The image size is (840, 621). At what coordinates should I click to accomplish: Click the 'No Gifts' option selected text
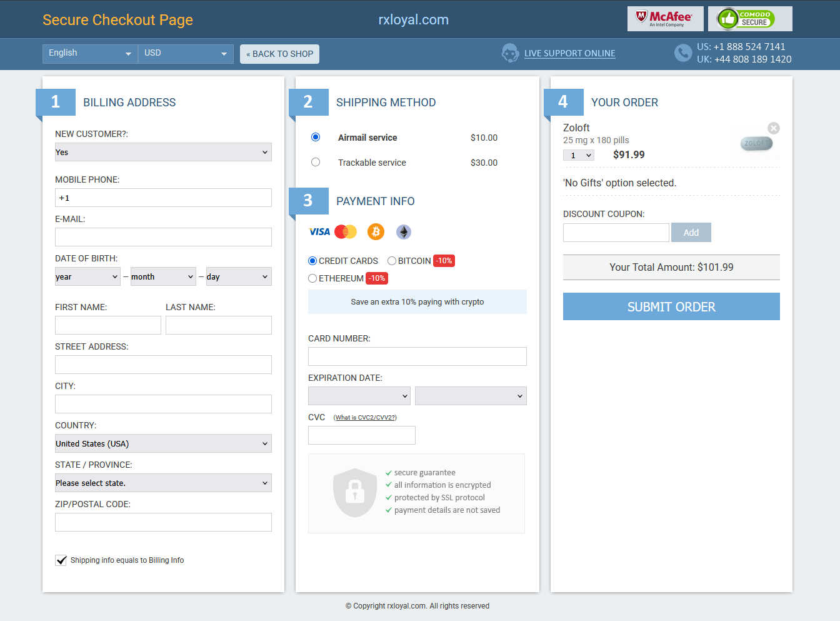tap(619, 183)
